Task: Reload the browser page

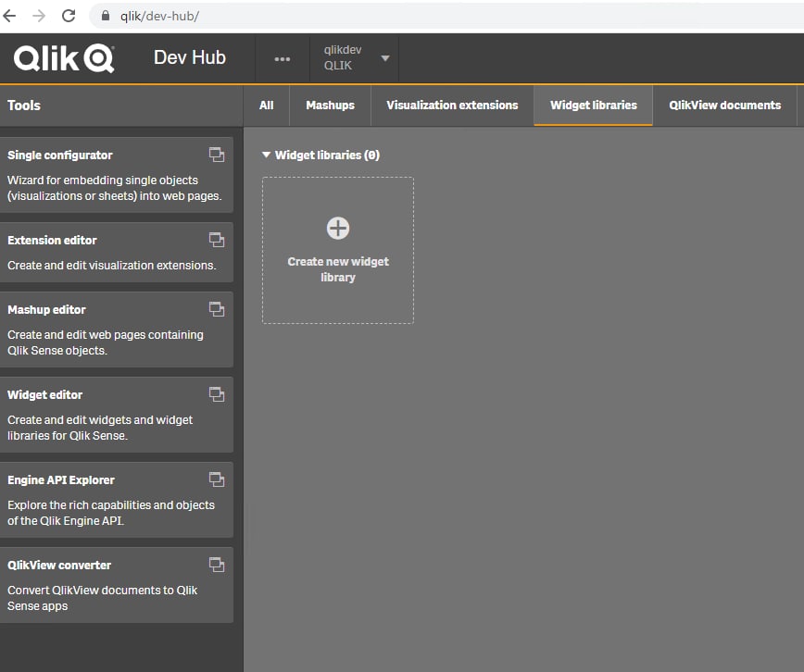Action: click(69, 16)
